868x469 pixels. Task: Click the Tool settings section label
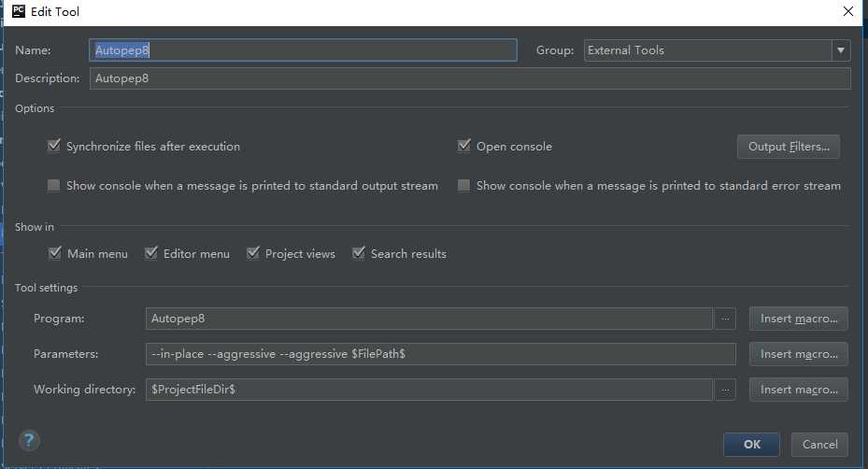click(x=46, y=288)
